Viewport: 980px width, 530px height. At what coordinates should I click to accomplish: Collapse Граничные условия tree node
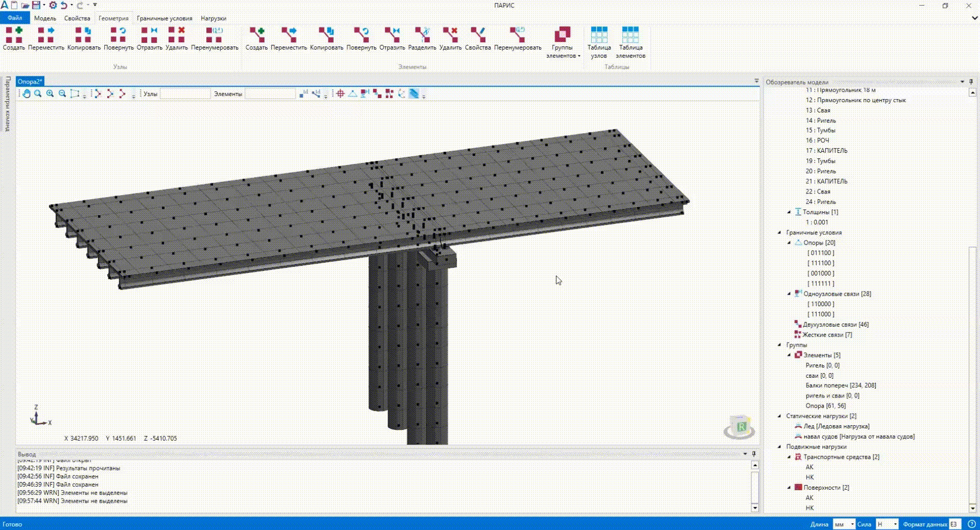click(779, 233)
